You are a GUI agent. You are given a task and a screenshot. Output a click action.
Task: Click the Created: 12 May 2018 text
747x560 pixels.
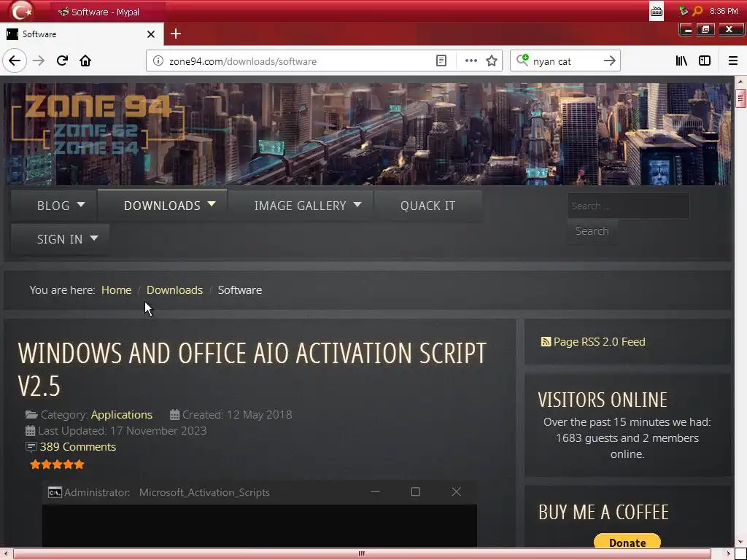coord(237,415)
